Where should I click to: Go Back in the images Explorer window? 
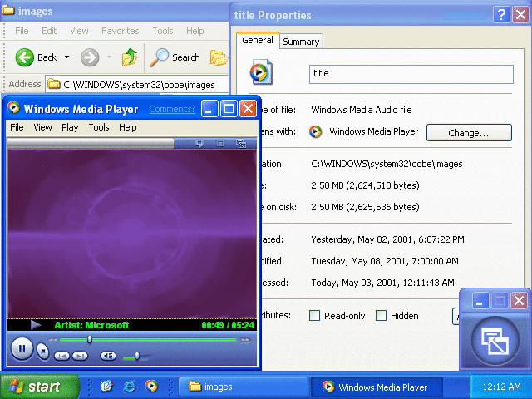tap(36, 57)
